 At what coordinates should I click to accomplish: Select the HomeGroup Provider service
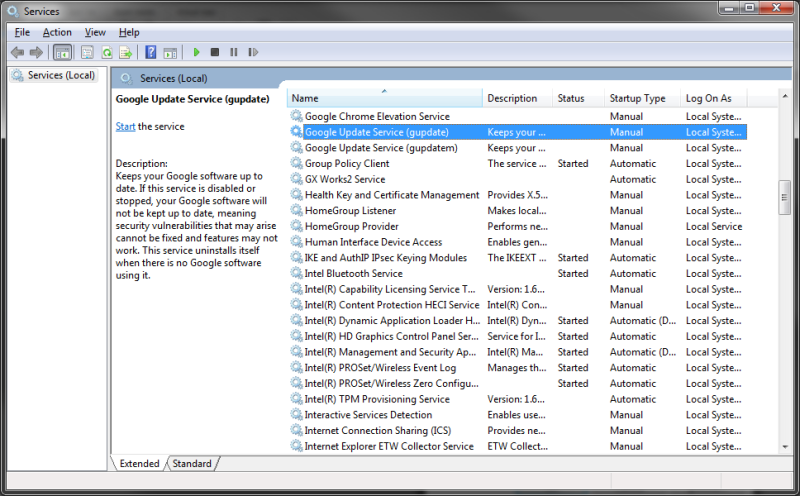(x=517, y=226)
